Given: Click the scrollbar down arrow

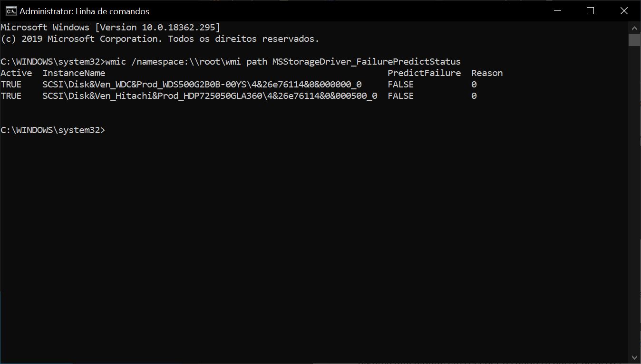Looking at the screenshot, I should [x=634, y=357].
